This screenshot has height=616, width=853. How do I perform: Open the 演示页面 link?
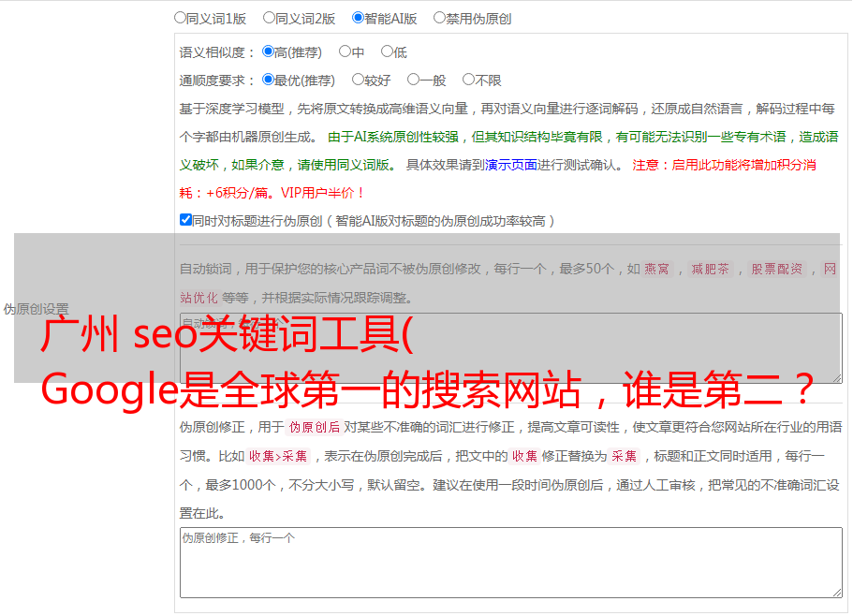pyautogui.click(x=510, y=165)
